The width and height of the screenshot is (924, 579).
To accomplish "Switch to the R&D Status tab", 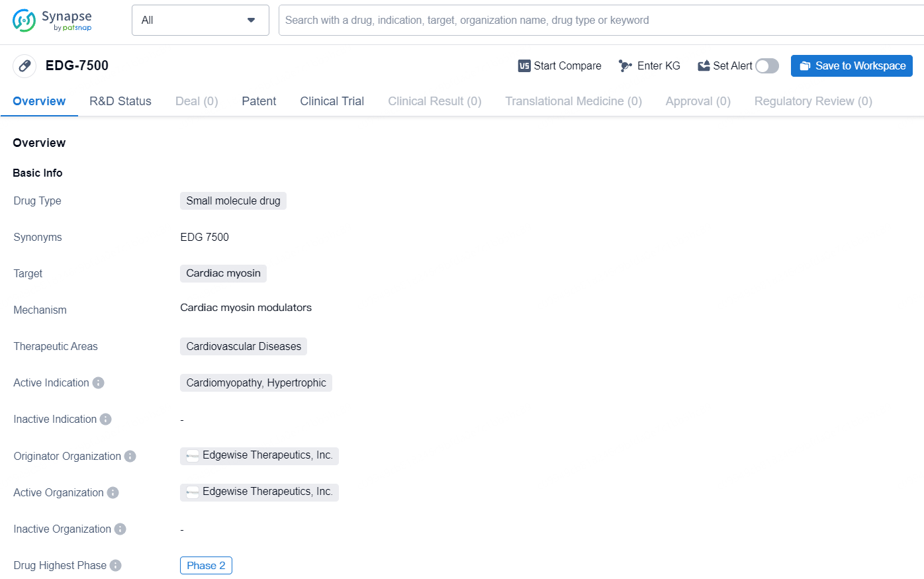I will pyautogui.click(x=120, y=101).
